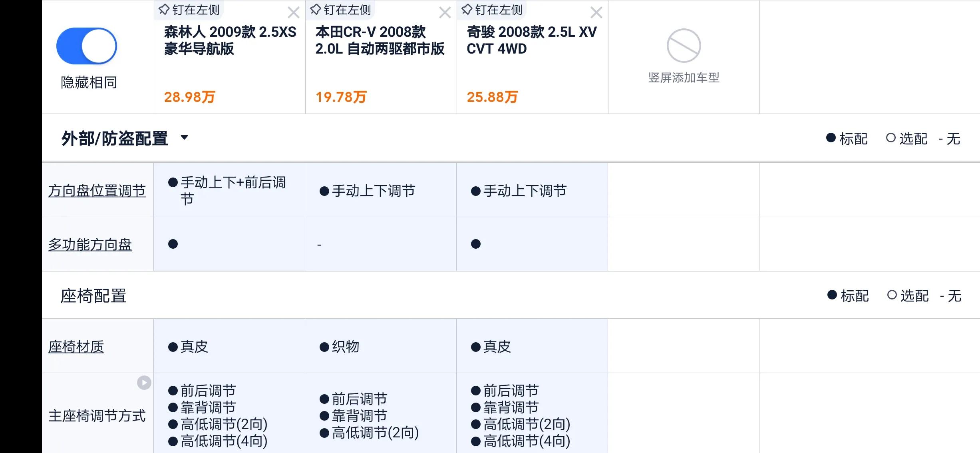Remove 奇骏 from the comparison
The width and height of the screenshot is (980, 453).
(x=596, y=13)
